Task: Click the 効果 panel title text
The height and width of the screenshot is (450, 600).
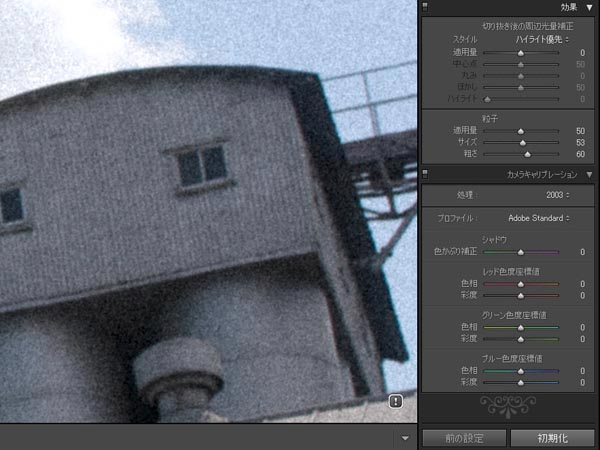Action: [x=569, y=7]
